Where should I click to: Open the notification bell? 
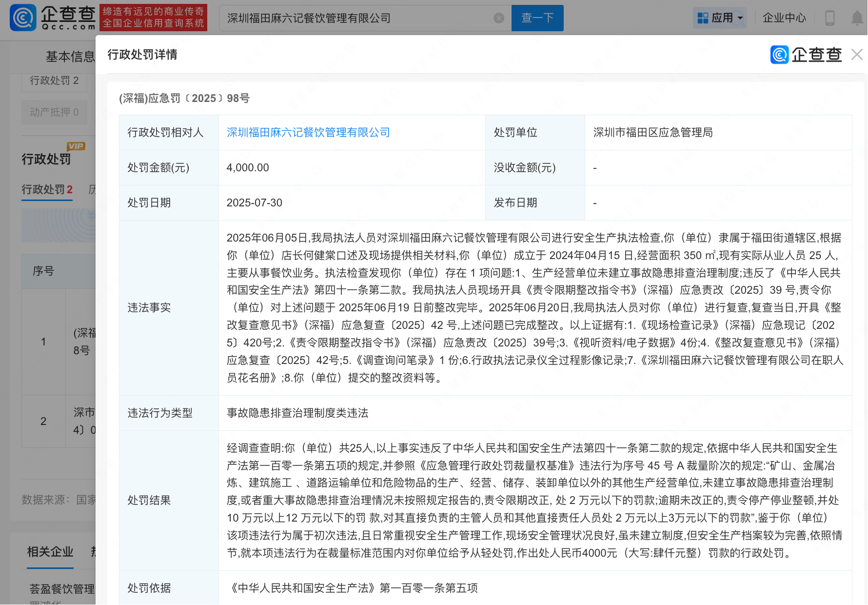857,18
